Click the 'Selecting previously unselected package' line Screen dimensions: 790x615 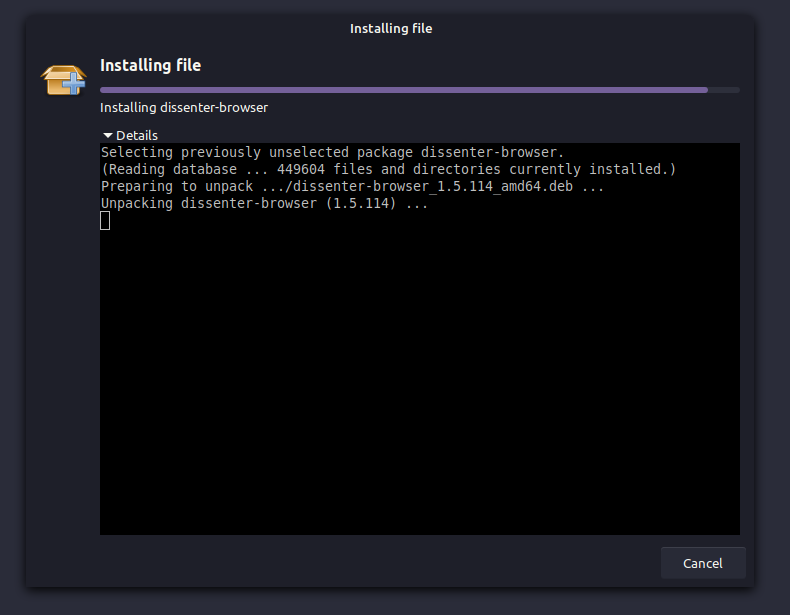click(x=332, y=152)
